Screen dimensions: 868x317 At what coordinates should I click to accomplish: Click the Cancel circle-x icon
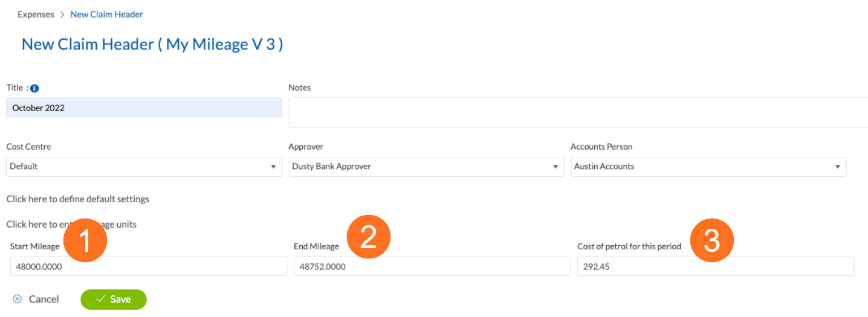(x=18, y=299)
